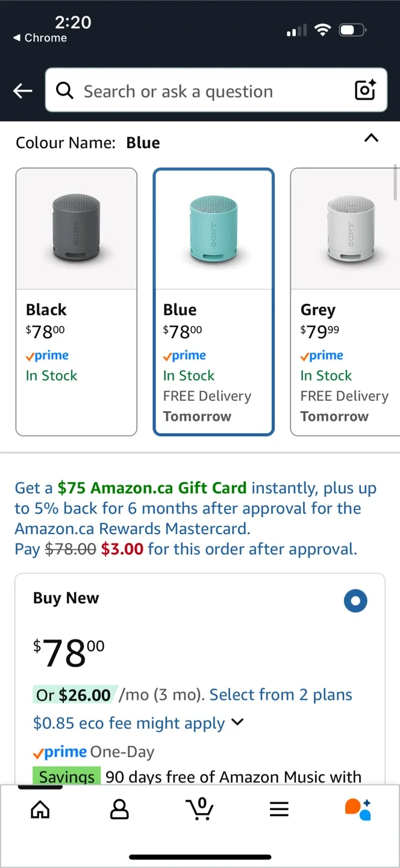This screenshot has width=400, height=868.
Task: Open account profile icon
Action: point(119,810)
